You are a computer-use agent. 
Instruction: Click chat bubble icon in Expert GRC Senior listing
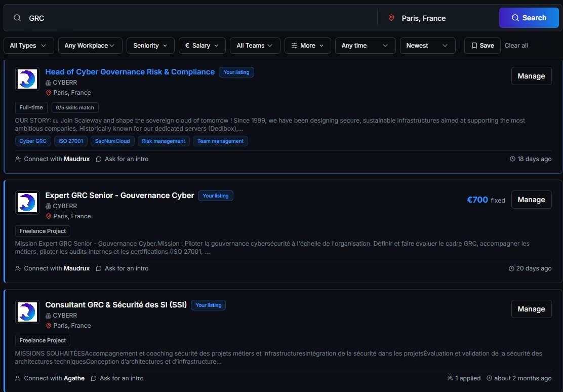tap(99, 268)
